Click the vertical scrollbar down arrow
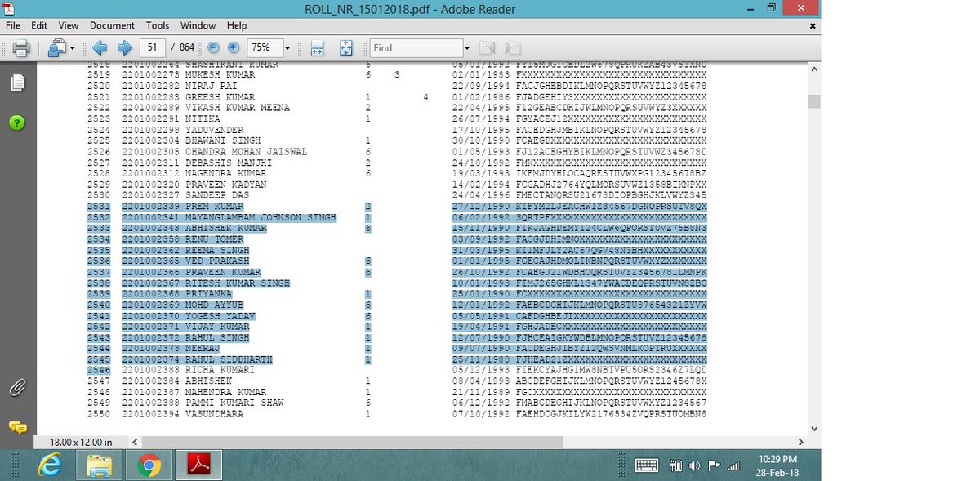 click(x=813, y=428)
